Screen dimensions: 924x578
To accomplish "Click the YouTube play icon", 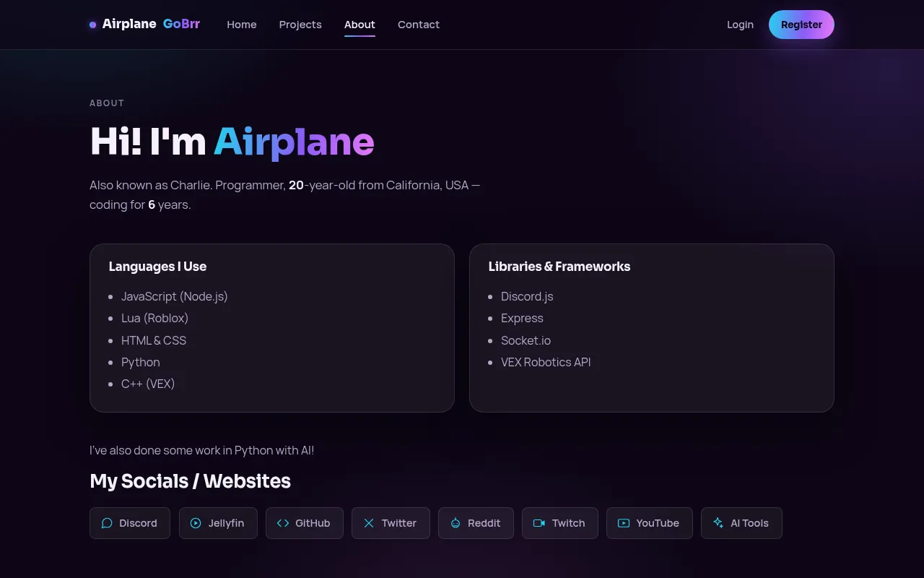I will click(624, 523).
